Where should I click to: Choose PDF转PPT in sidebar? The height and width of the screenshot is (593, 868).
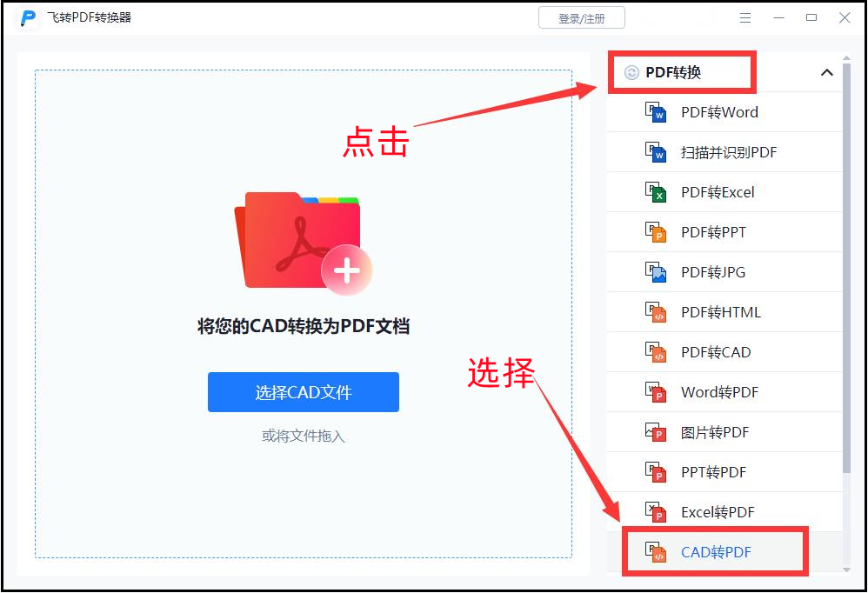[x=724, y=232]
